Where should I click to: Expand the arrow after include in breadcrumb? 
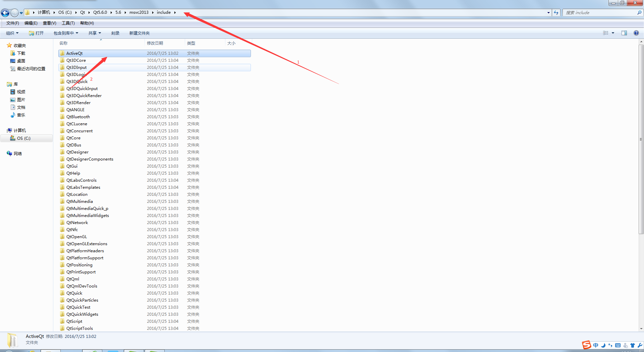coord(175,12)
